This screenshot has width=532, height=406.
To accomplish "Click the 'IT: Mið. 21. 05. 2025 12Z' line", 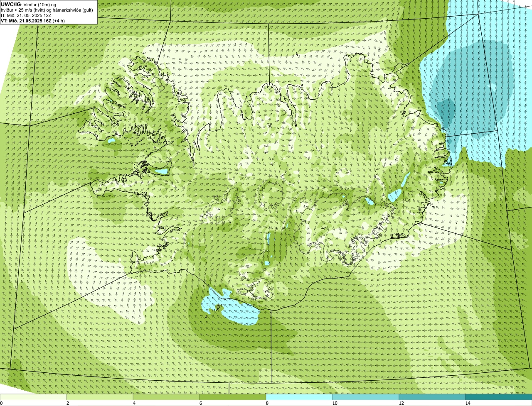I will pyautogui.click(x=26, y=15).
